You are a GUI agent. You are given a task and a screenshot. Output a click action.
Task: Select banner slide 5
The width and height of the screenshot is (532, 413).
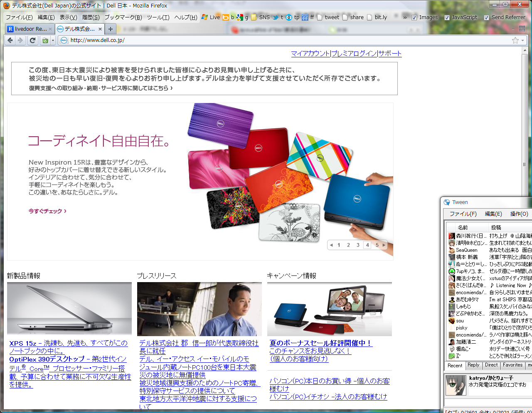pos(377,245)
